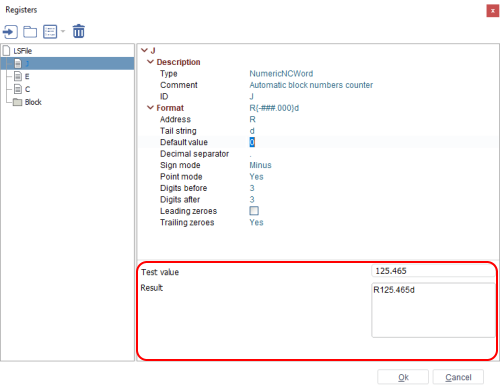This screenshot has height=389, width=500.
Task: Click the Trailing zeroes value Yes
Action: [x=256, y=223]
